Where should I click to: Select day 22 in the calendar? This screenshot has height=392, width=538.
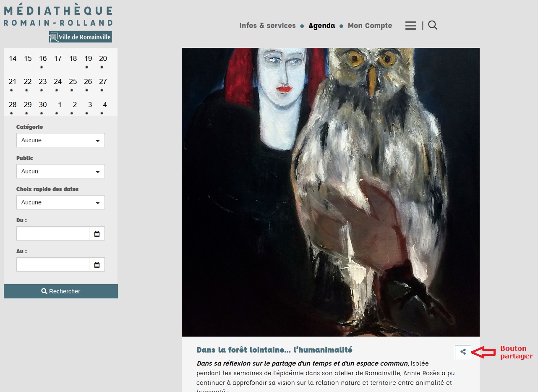tap(28, 82)
